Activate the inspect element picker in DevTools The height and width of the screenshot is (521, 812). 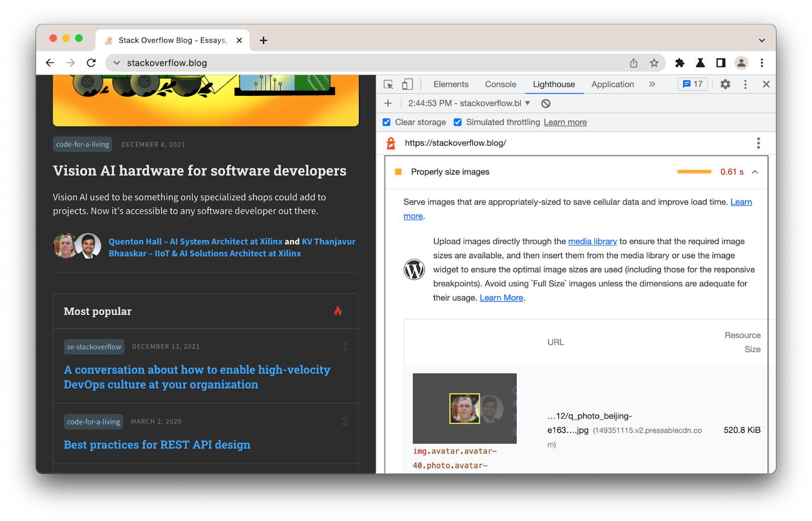point(389,84)
